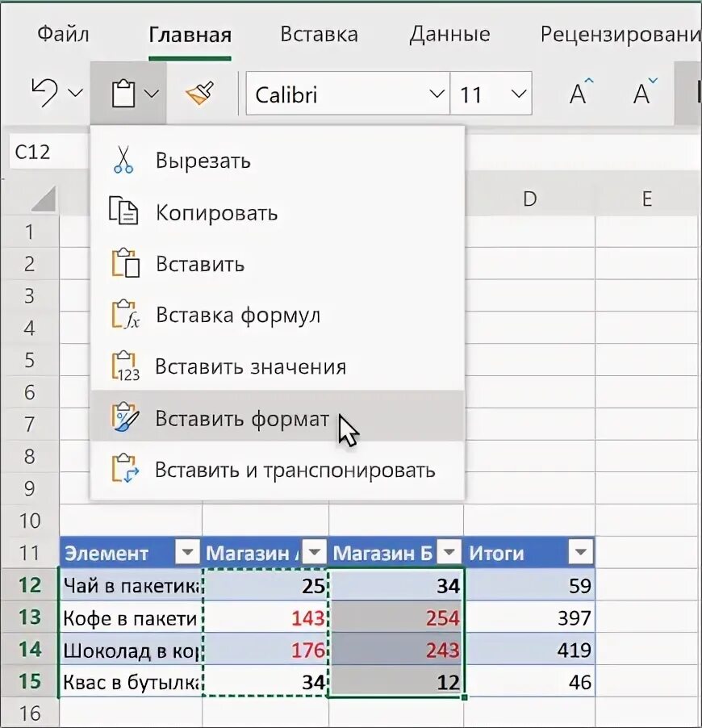Viewport: 702px width, 728px height.
Task: Click the Paste clipboard icon in toolbar
Action: (123, 94)
